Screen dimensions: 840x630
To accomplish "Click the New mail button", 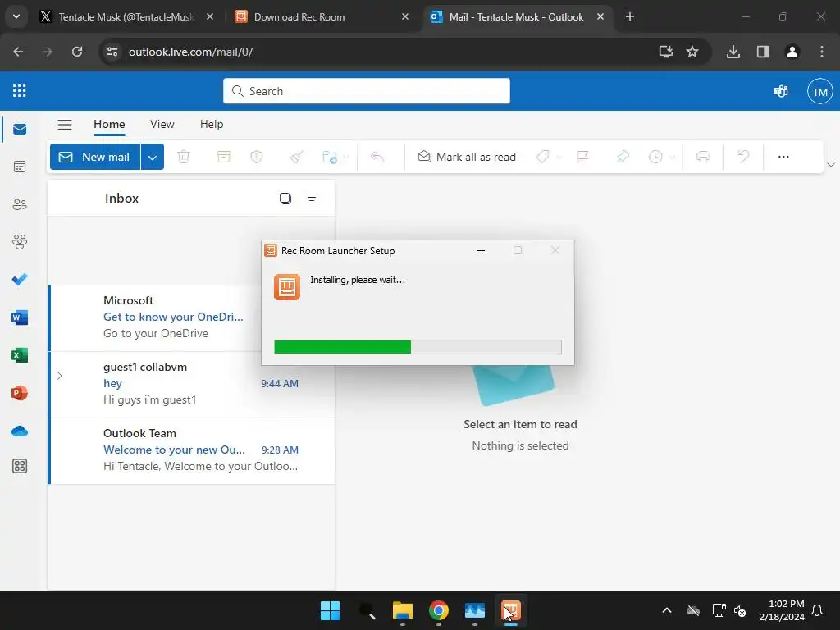I will click(x=95, y=157).
